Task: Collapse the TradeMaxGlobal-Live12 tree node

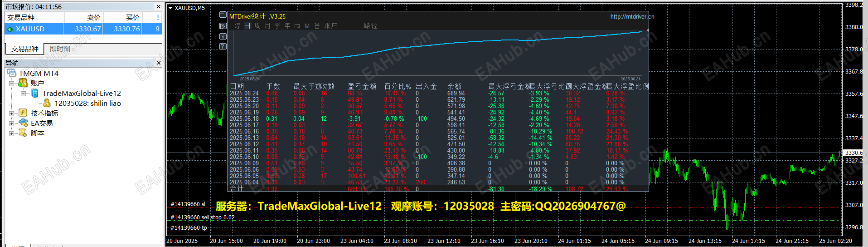Action: [x=23, y=94]
